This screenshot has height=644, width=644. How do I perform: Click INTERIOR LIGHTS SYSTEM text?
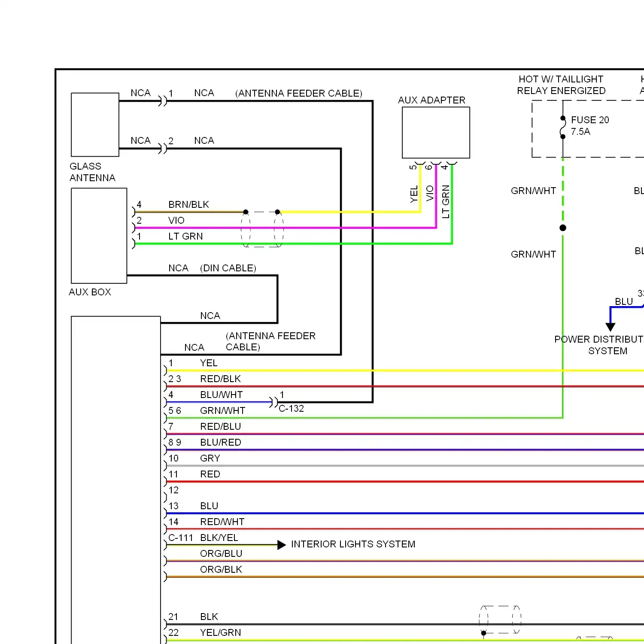353,544
